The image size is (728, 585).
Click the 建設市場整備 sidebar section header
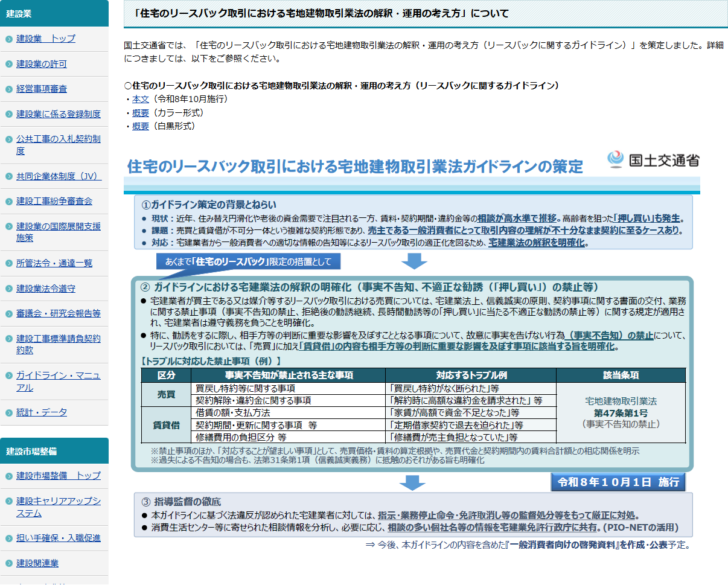pyautogui.click(x=54, y=451)
